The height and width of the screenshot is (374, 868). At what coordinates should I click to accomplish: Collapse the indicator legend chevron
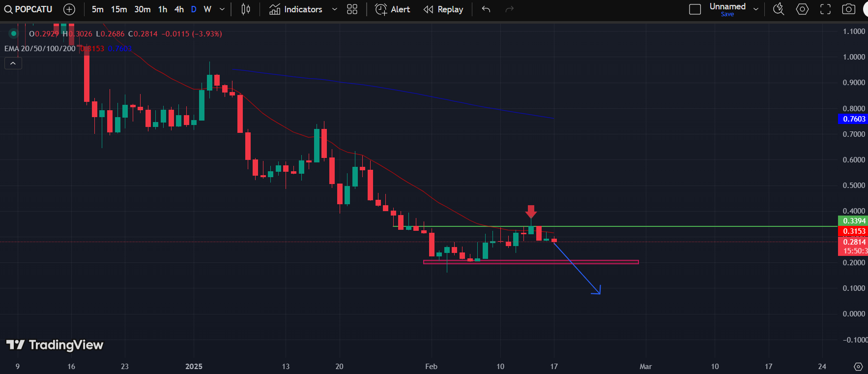tap(13, 63)
